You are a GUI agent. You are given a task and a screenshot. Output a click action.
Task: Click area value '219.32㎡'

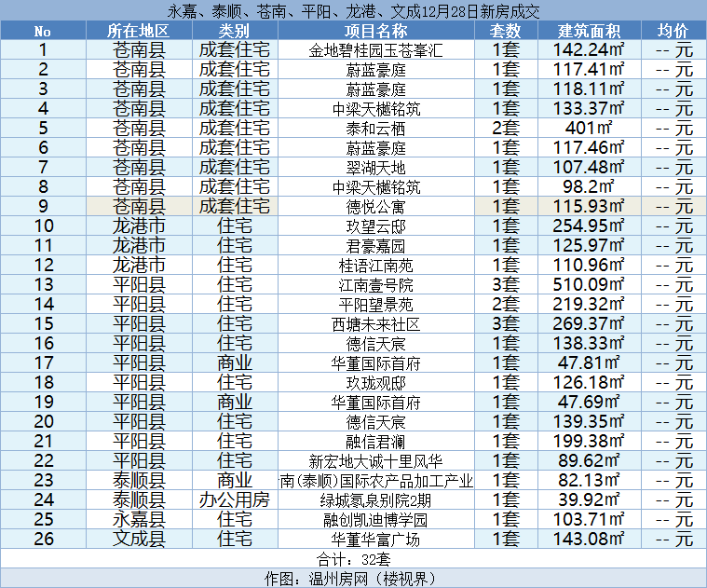coord(589,304)
